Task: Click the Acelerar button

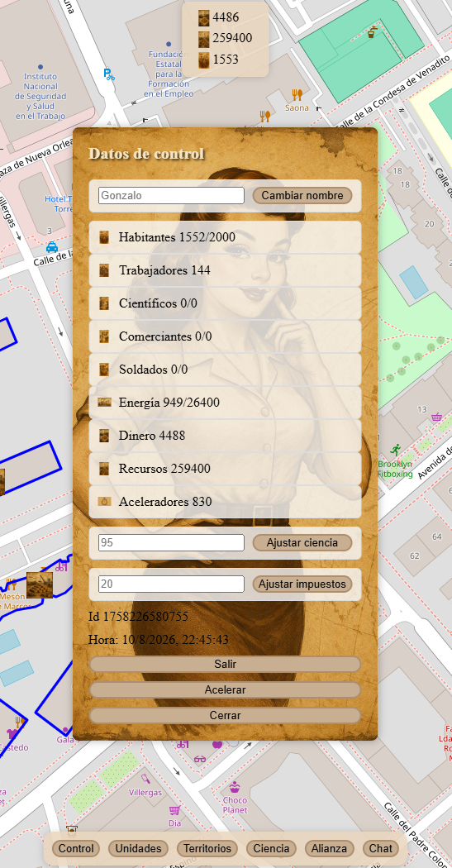Action: pyautogui.click(x=225, y=689)
